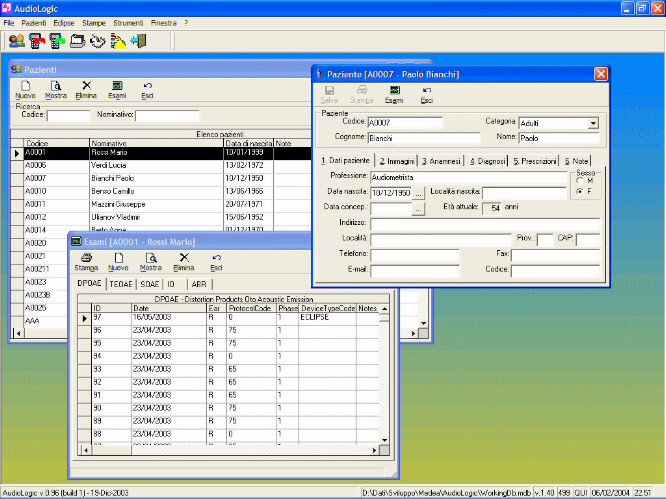Click the Cognome field containing Bianchi

pos(424,138)
